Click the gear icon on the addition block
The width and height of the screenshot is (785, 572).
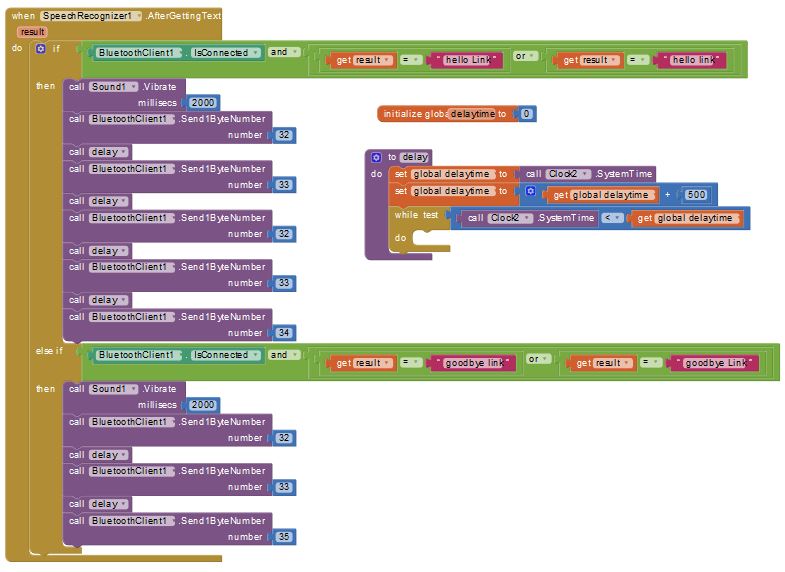coord(531,191)
